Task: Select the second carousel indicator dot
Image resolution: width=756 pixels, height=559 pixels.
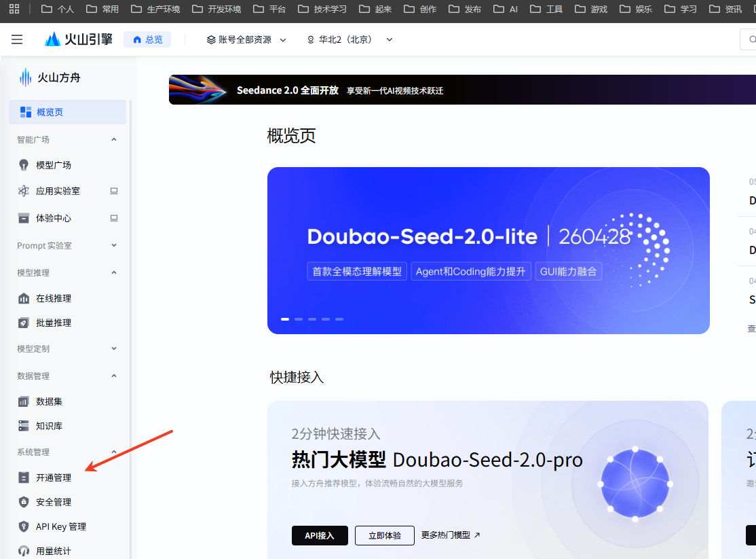Action: tap(299, 319)
